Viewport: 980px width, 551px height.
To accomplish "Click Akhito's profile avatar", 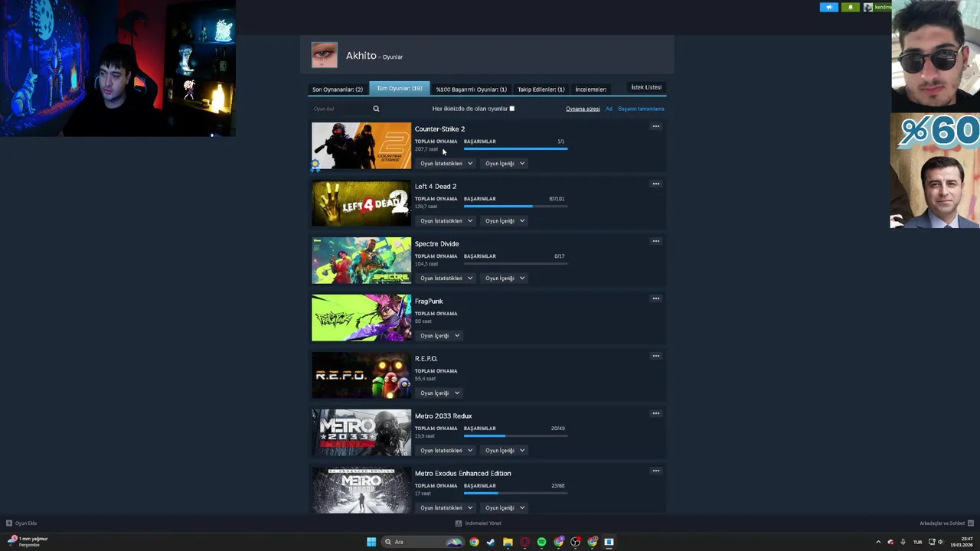I will click(x=325, y=55).
